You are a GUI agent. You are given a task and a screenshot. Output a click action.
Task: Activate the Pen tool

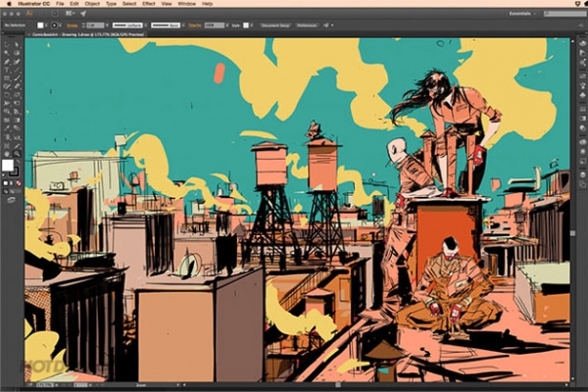[7, 62]
